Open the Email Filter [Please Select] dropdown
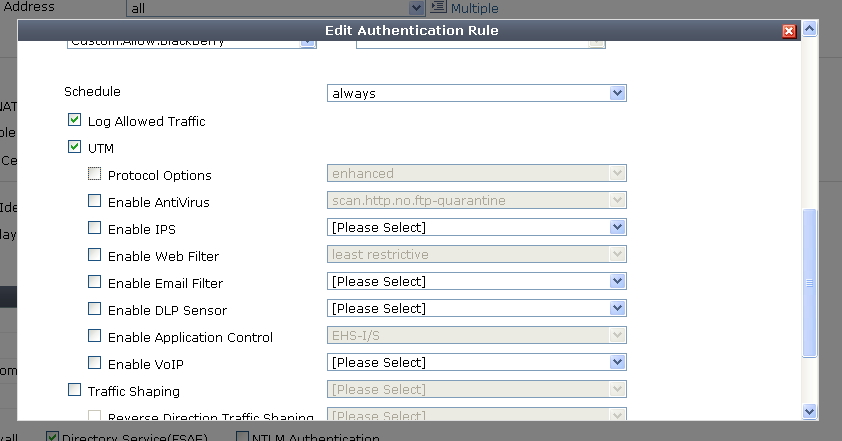The width and height of the screenshot is (842, 441). pyautogui.click(x=477, y=281)
